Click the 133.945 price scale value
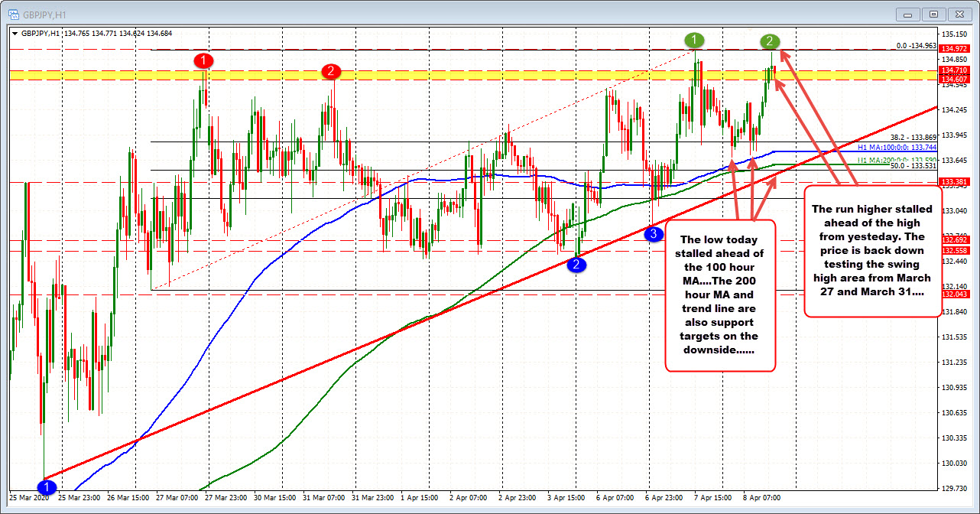 tap(954, 135)
